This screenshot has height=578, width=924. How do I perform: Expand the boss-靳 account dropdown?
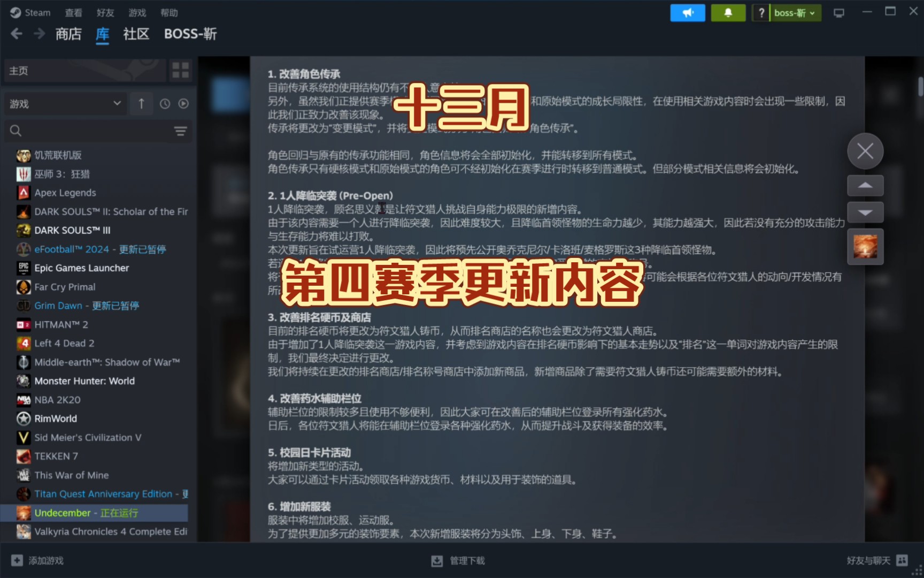point(795,13)
